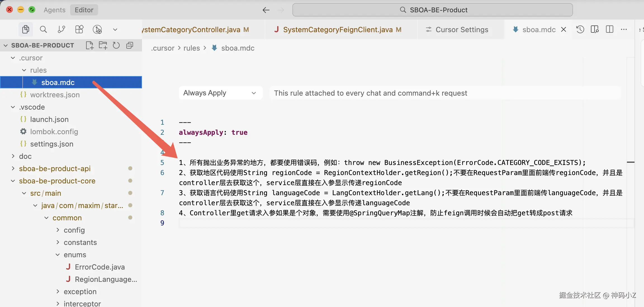Go back with the navigation arrow
This screenshot has height=307, width=644.
266,10
